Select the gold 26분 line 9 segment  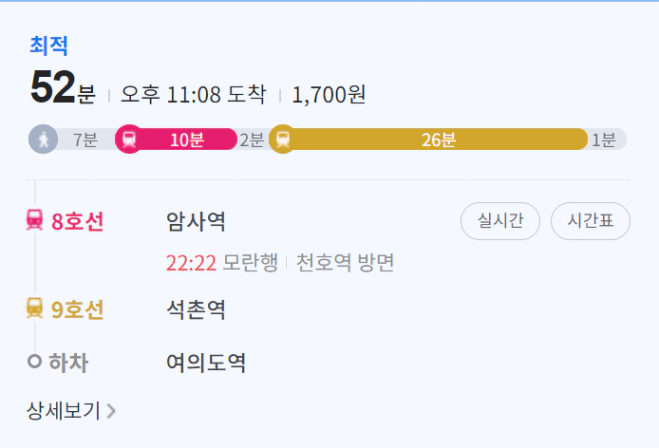pos(428,139)
